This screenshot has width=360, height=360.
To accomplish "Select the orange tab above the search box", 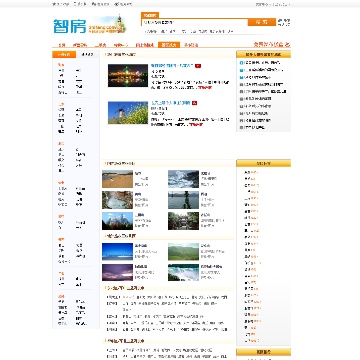I will (x=150, y=15).
